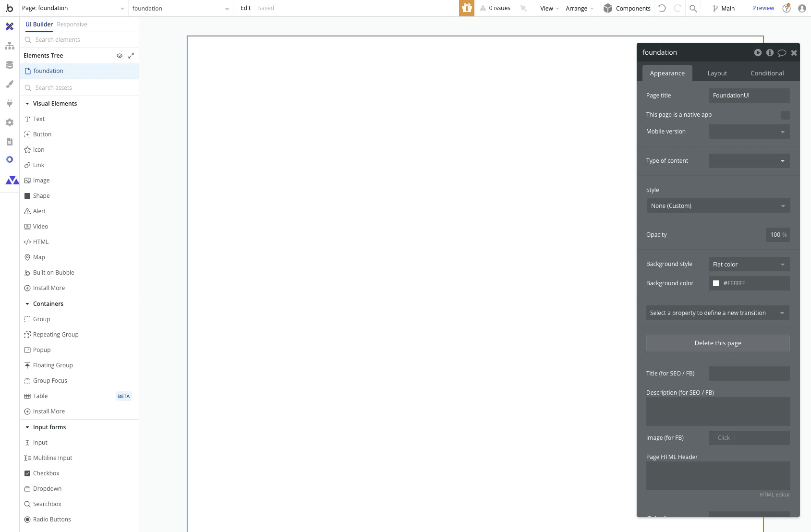Switch to the Layout tab
Image resolution: width=811 pixels, height=532 pixels.
point(717,73)
